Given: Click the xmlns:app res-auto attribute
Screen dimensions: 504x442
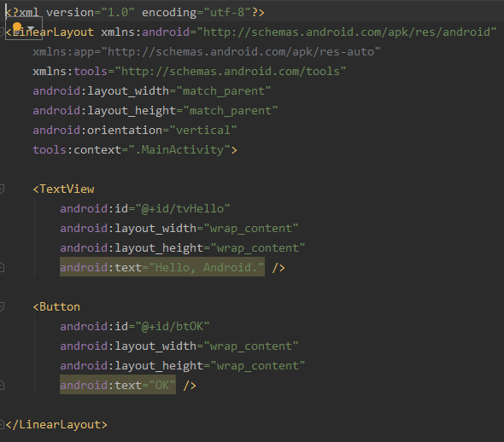Looking at the screenshot, I should pyautogui.click(x=207, y=52).
